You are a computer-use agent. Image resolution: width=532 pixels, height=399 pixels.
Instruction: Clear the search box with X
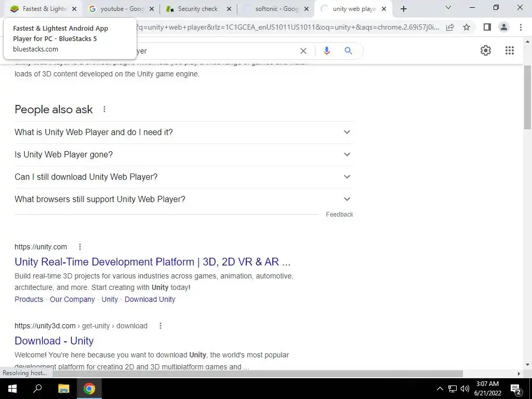tap(303, 51)
